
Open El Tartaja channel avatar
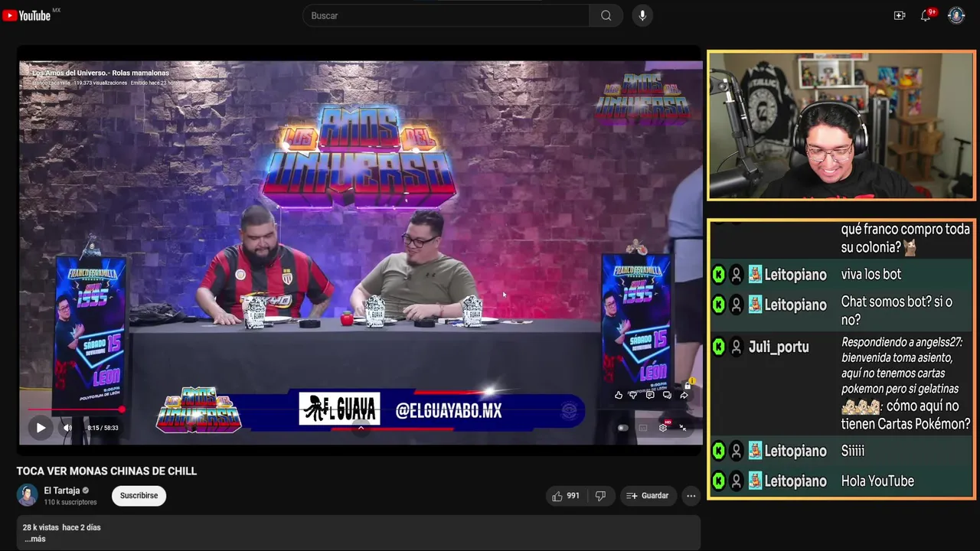pyautogui.click(x=28, y=495)
